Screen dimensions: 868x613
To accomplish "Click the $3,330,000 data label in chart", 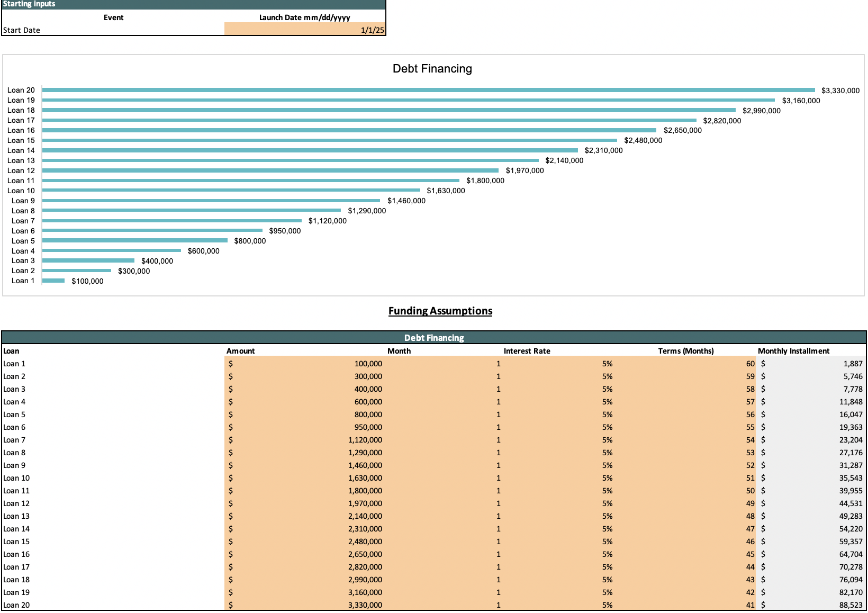I will 840,91.
